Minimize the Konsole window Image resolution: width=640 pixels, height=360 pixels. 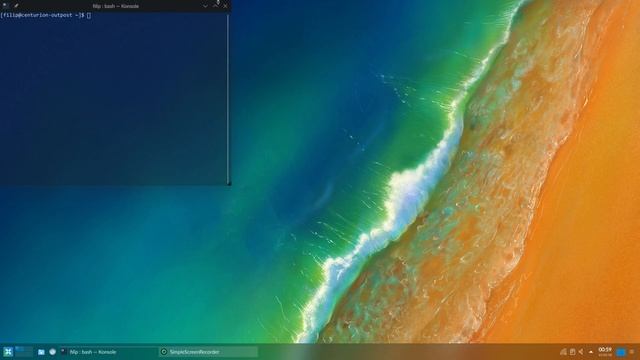point(205,6)
